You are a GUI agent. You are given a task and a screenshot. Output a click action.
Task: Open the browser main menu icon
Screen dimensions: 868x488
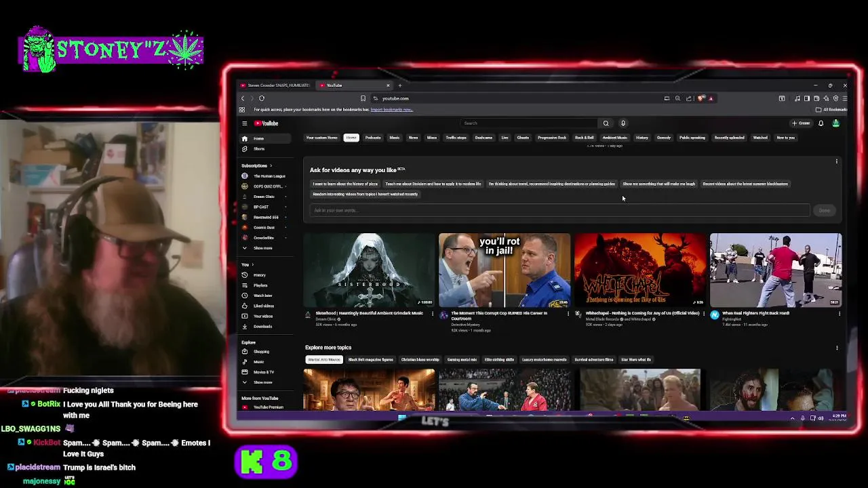click(844, 98)
